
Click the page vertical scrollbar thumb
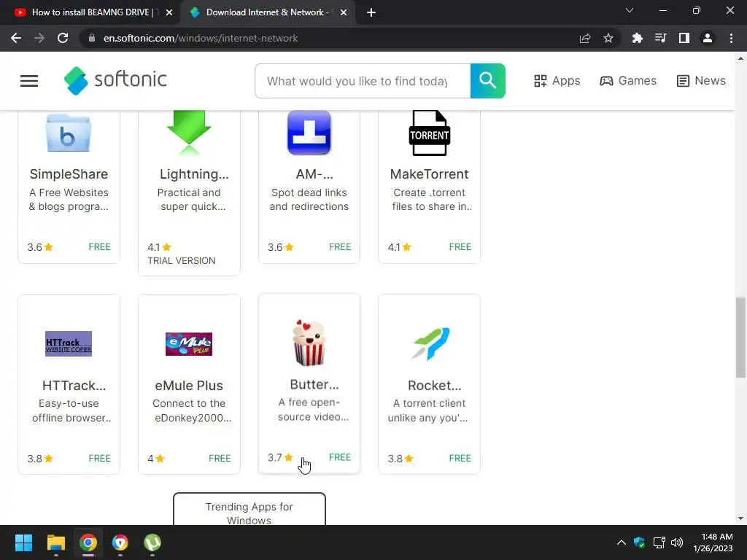741,337
